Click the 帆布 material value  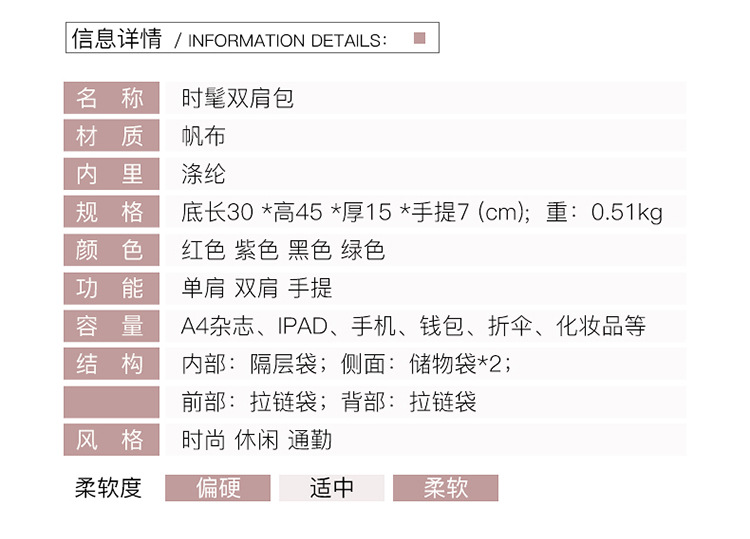(x=204, y=136)
